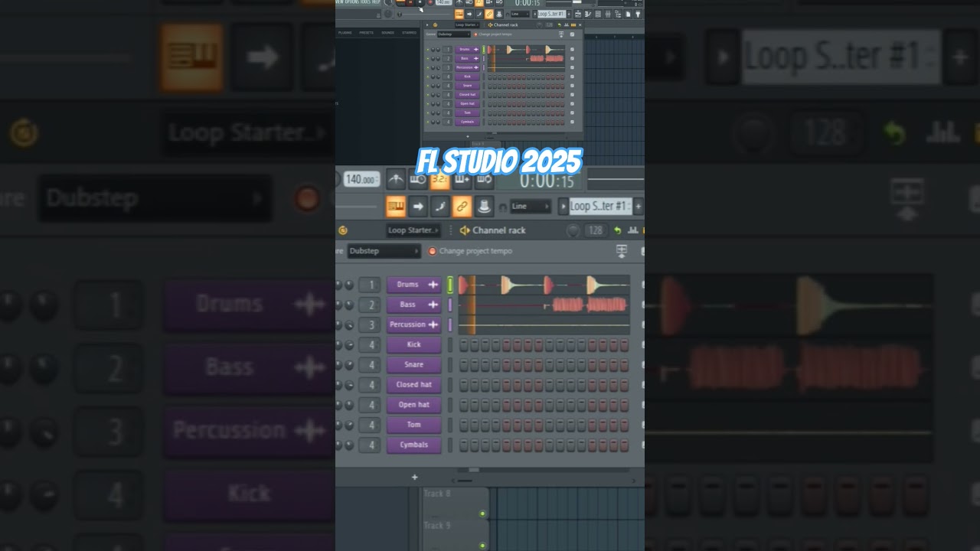This screenshot has height=551, width=980.
Task: Click the plug icon at top-right toolbar end
Action: point(637,14)
